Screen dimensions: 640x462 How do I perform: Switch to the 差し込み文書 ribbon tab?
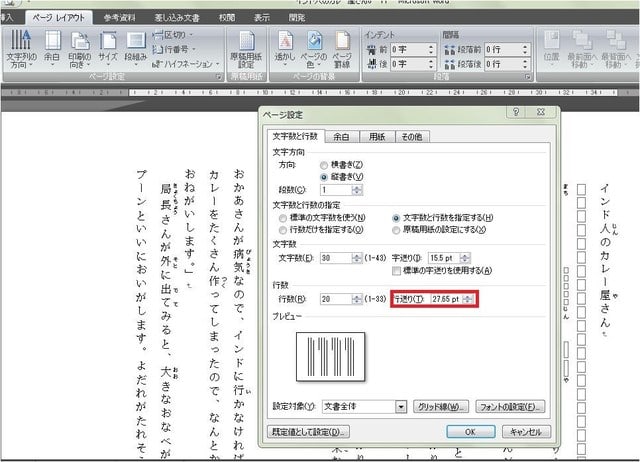[x=177, y=18]
